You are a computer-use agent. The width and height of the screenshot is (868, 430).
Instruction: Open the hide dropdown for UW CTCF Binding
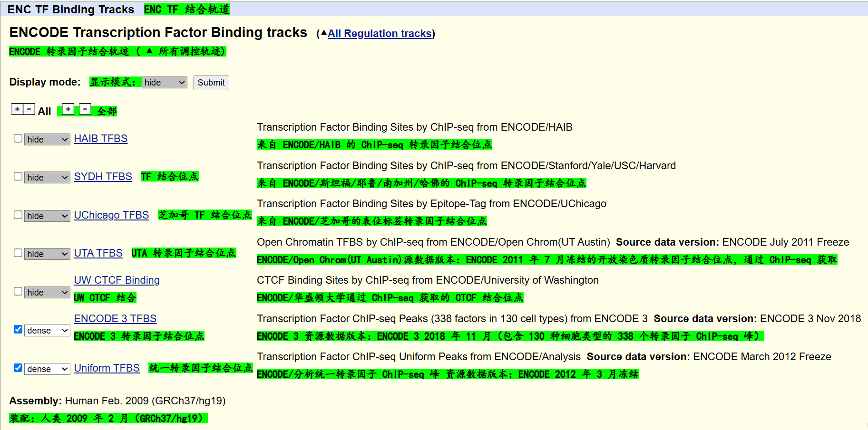47,292
